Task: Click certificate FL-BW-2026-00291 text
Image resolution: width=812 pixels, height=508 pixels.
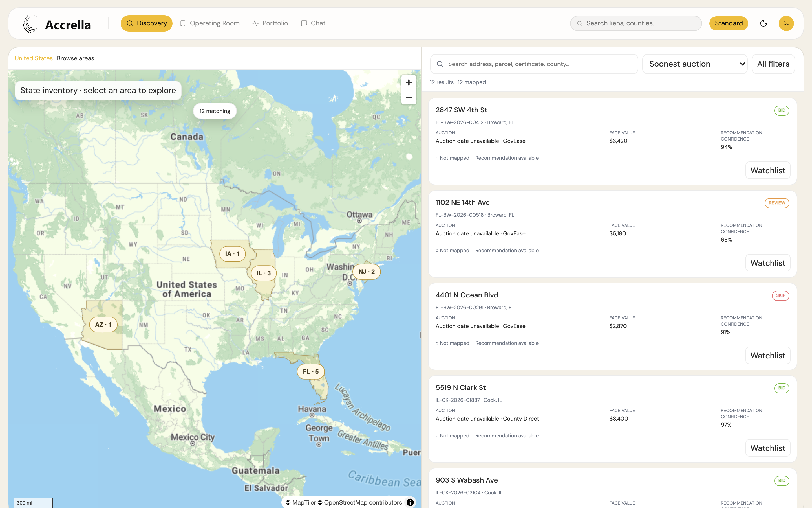Action: tap(459, 307)
